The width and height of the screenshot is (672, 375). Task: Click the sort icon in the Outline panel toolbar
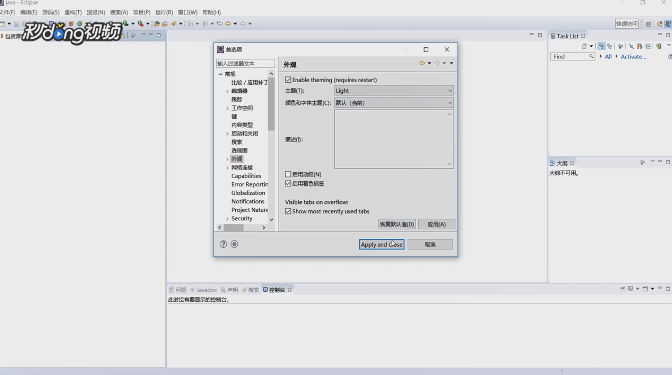pos(642,162)
